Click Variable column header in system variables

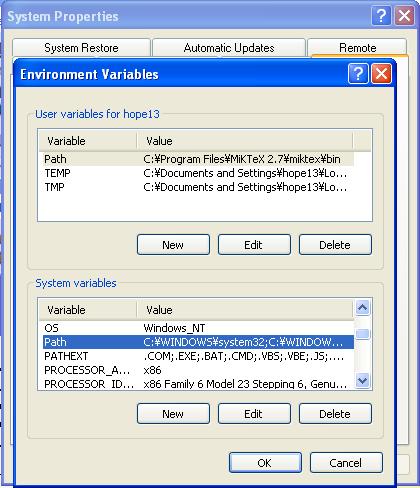click(x=88, y=310)
